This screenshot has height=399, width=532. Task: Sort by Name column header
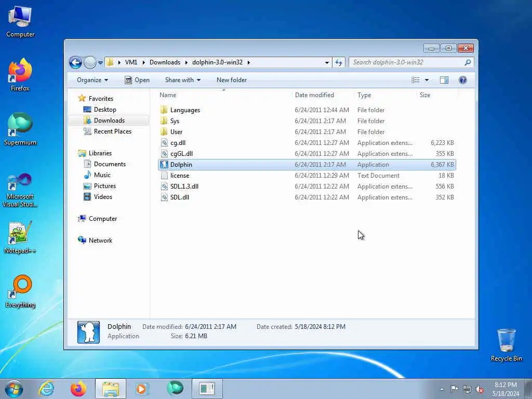pyautogui.click(x=224, y=95)
